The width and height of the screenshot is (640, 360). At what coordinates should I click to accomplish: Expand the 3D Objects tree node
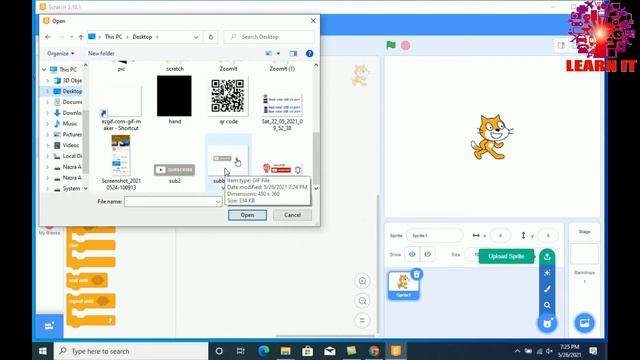click(47, 80)
